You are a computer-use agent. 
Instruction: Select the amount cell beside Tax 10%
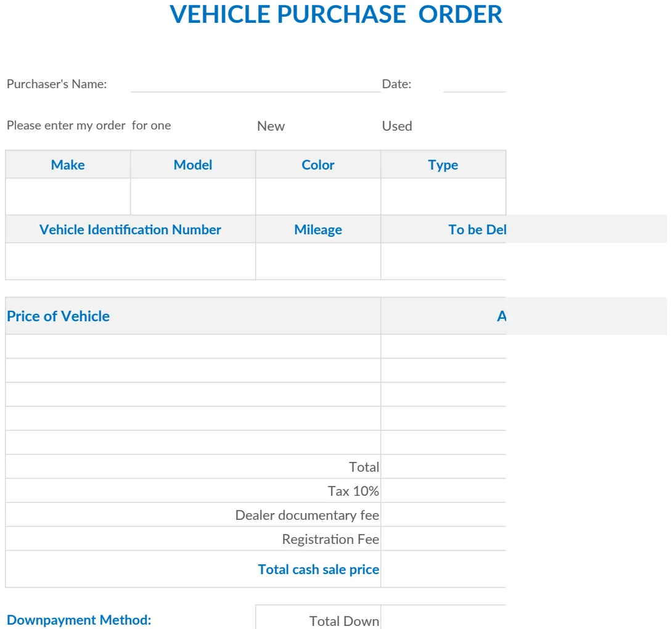pos(443,490)
